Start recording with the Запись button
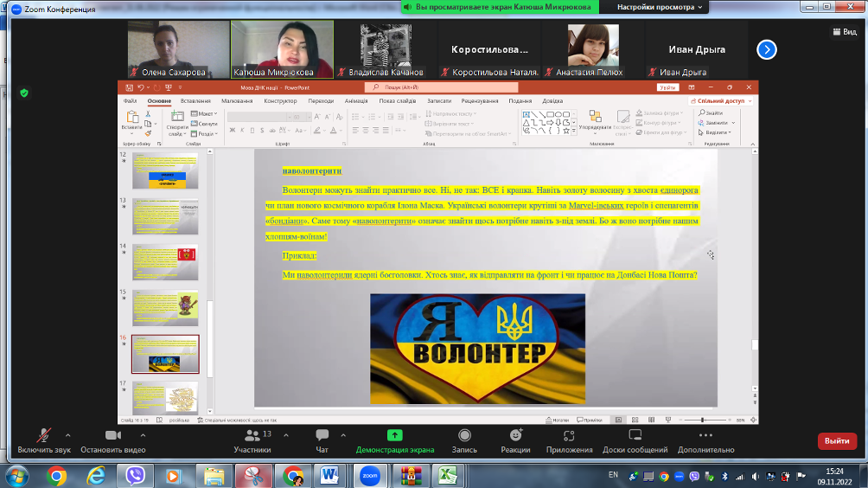This screenshot has height=488, width=868. click(x=464, y=435)
